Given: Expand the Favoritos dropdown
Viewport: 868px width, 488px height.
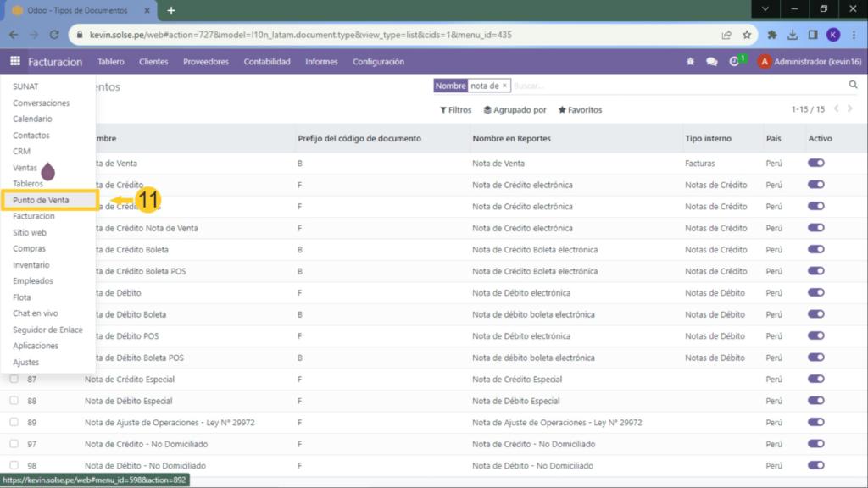Looking at the screenshot, I should point(580,110).
